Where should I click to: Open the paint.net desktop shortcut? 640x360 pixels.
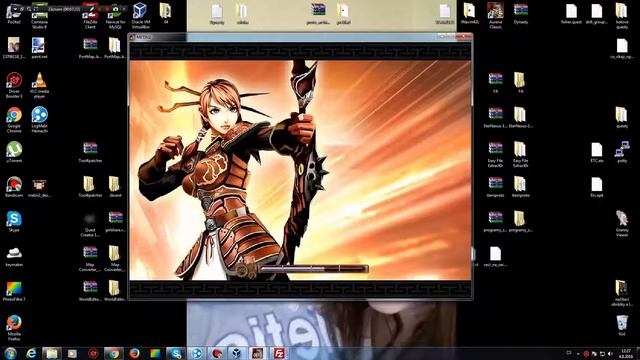[x=39, y=48]
